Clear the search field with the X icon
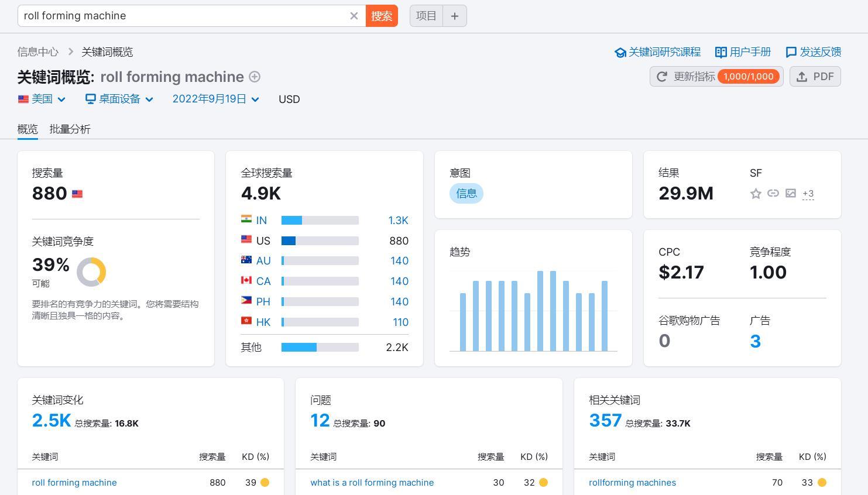 coord(354,16)
